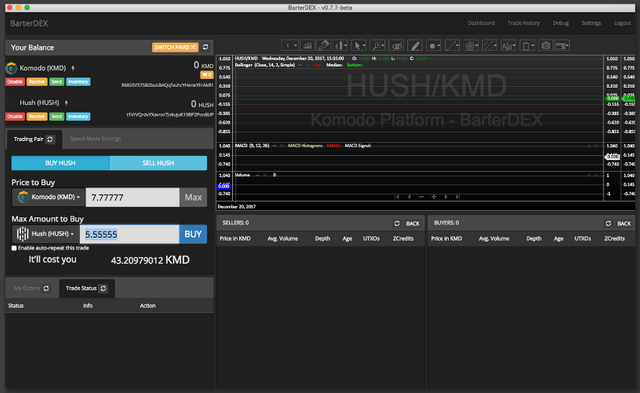The width and height of the screenshot is (640, 393).
Task: Click the lightning icon beside Hush (HUSH)
Action: (67, 103)
